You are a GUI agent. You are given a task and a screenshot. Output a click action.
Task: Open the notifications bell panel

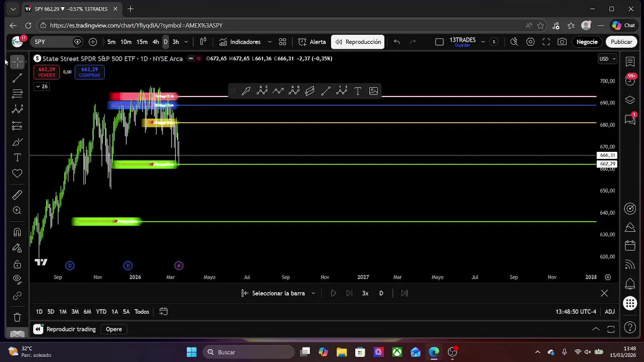[x=630, y=284]
